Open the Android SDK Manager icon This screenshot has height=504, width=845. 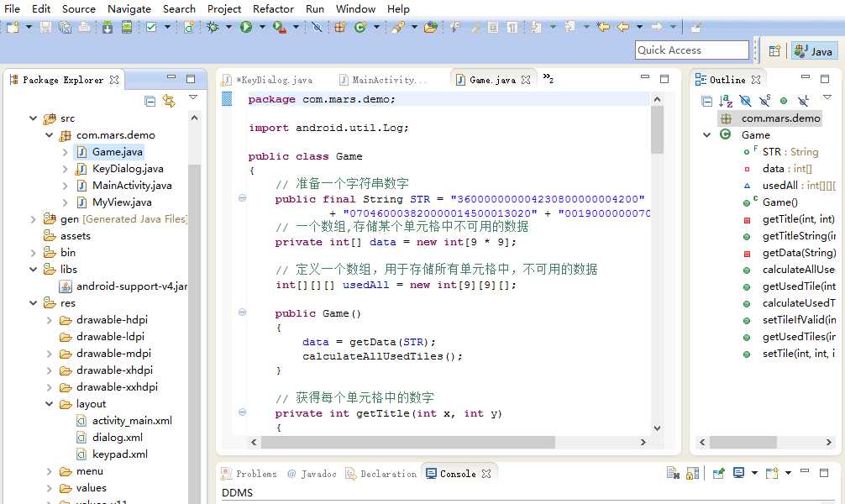108,26
